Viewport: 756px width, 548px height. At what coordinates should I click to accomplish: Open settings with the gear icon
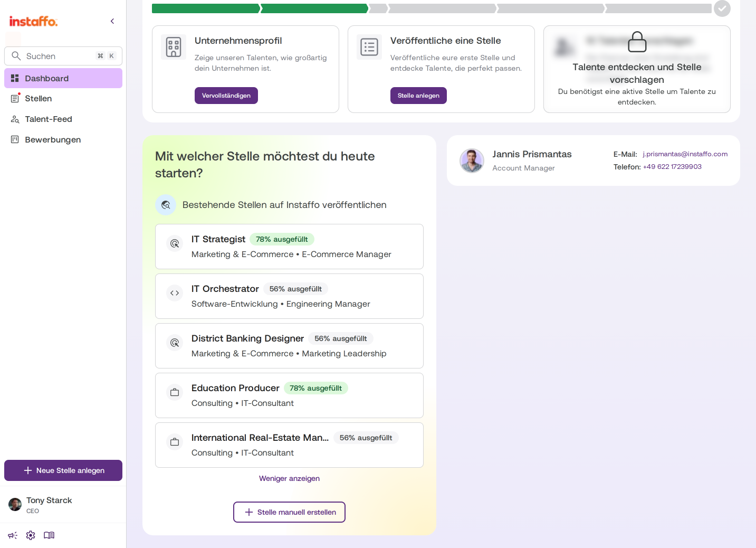coord(31,535)
